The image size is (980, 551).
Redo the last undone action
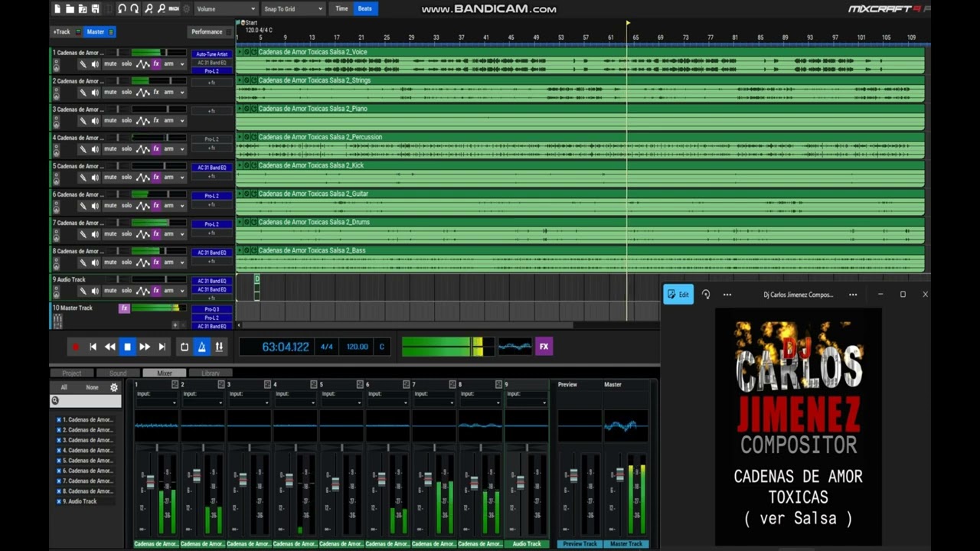coord(135,9)
